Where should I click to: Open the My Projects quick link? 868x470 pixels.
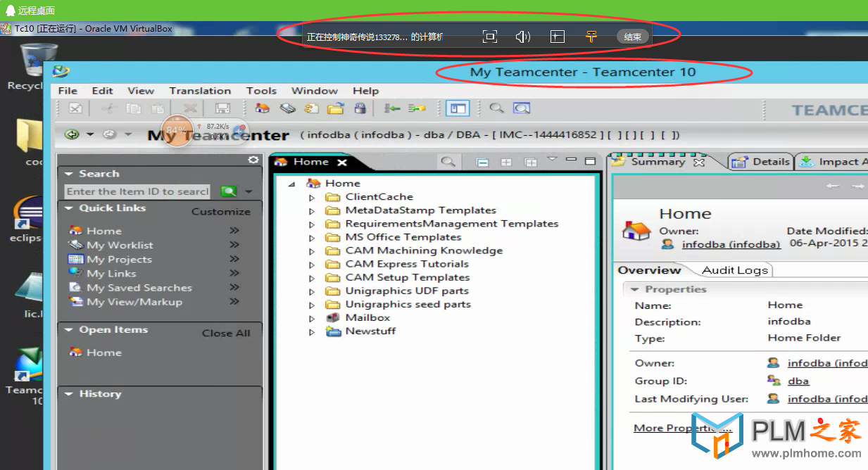pyautogui.click(x=119, y=260)
